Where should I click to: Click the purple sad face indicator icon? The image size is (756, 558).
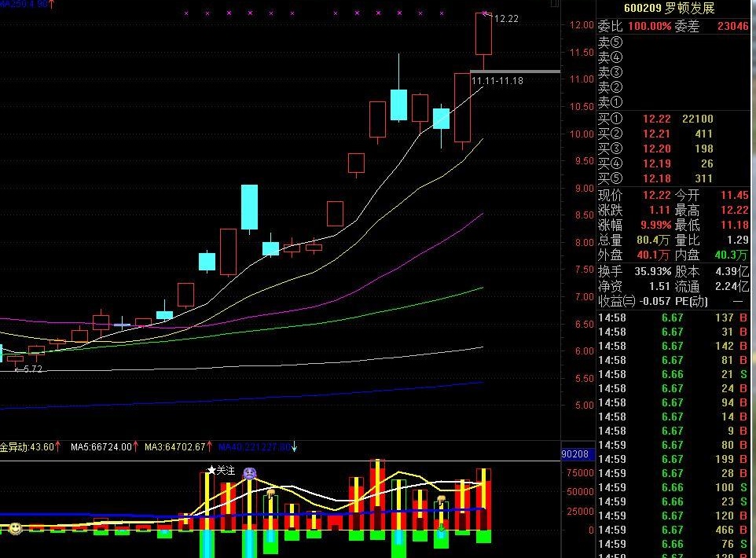[x=249, y=473]
